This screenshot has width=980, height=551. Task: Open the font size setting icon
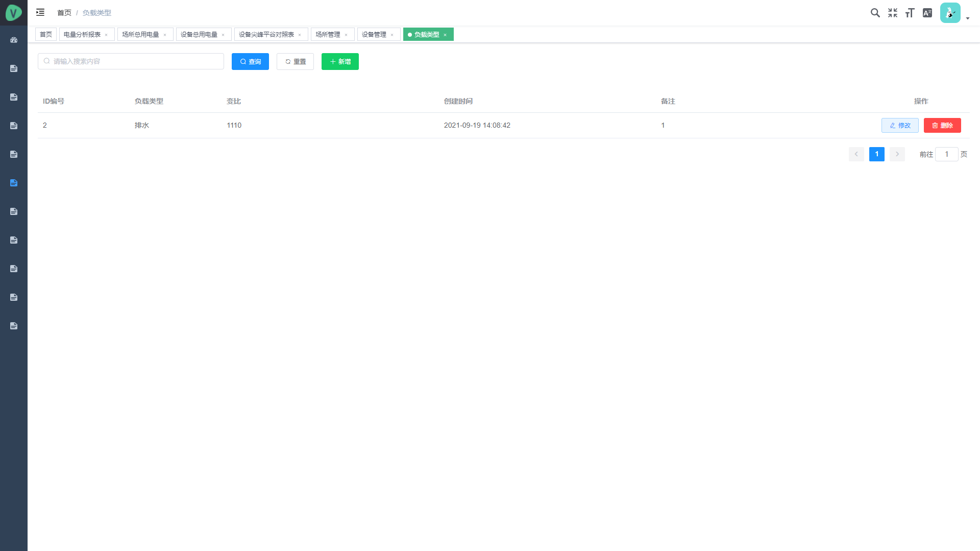pos(910,13)
